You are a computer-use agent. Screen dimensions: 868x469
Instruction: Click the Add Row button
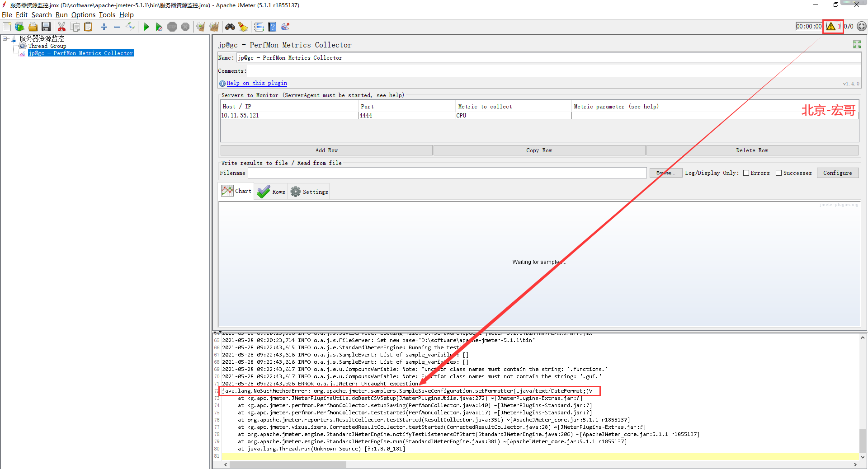tap(326, 150)
